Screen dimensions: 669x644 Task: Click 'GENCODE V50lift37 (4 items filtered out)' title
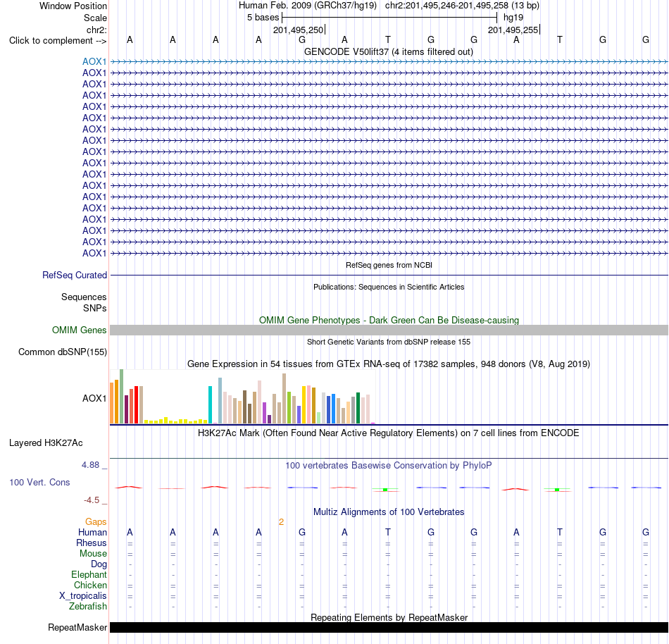[x=389, y=52]
